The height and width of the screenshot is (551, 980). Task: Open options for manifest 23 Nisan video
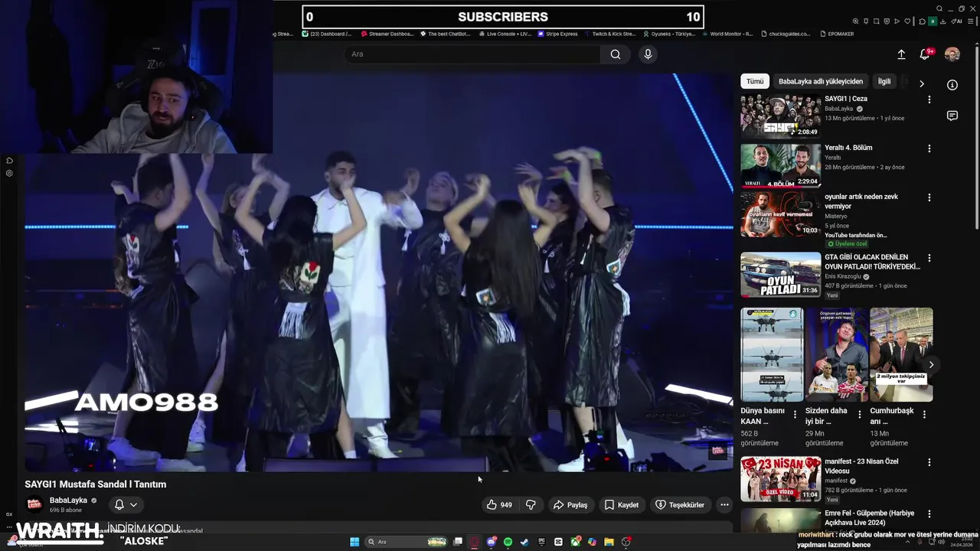coord(929,462)
